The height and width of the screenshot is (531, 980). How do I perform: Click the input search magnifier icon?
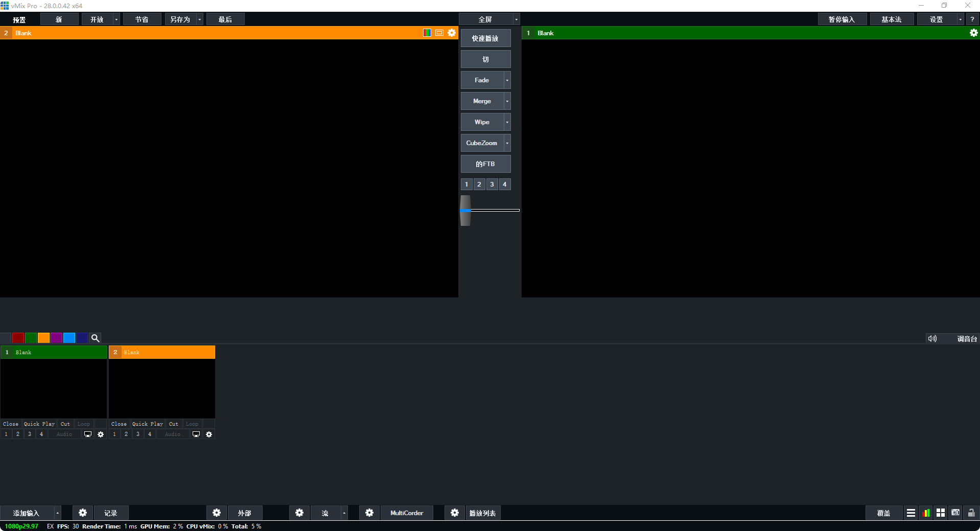(x=95, y=338)
